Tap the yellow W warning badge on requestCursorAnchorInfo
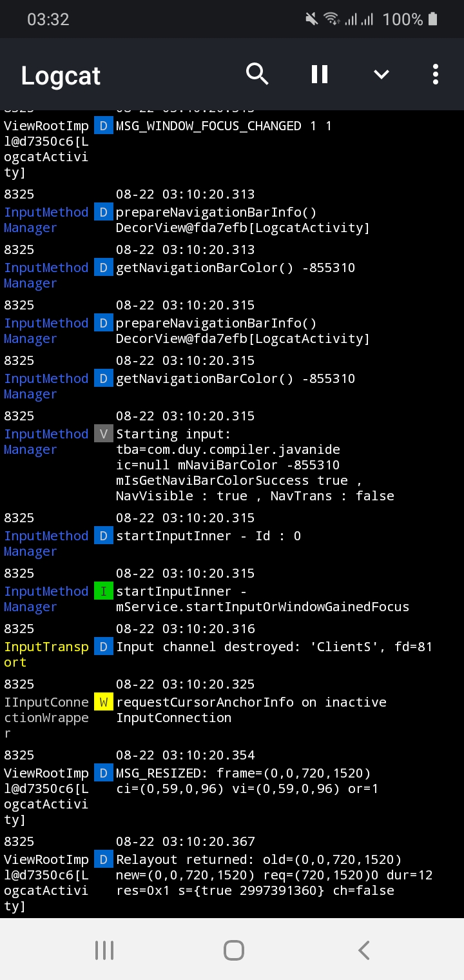 pyautogui.click(x=103, y=701)
